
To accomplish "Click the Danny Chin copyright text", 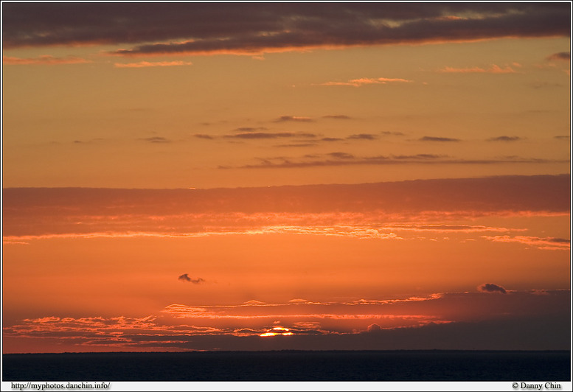I will pos(540,386).
